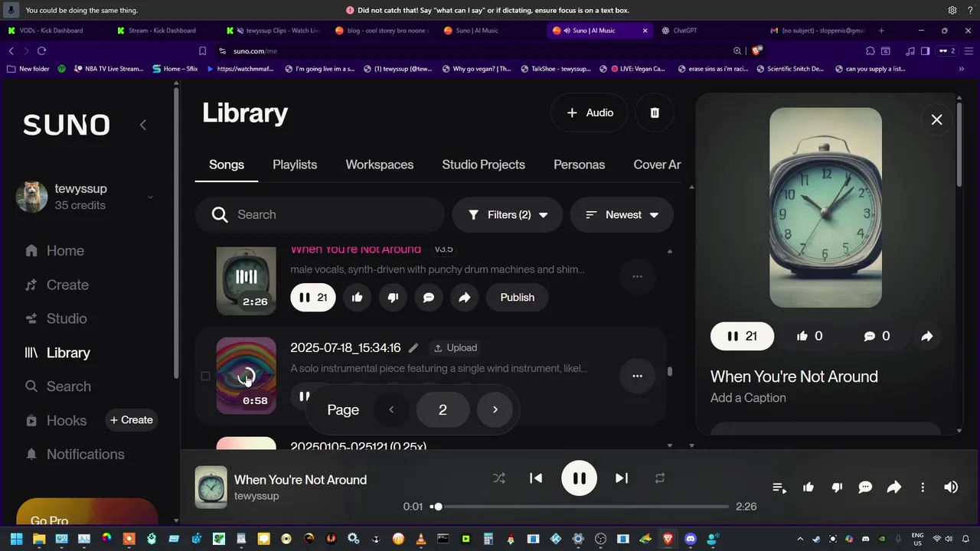Click the clock thumbnail in the song list

[246, 279]
